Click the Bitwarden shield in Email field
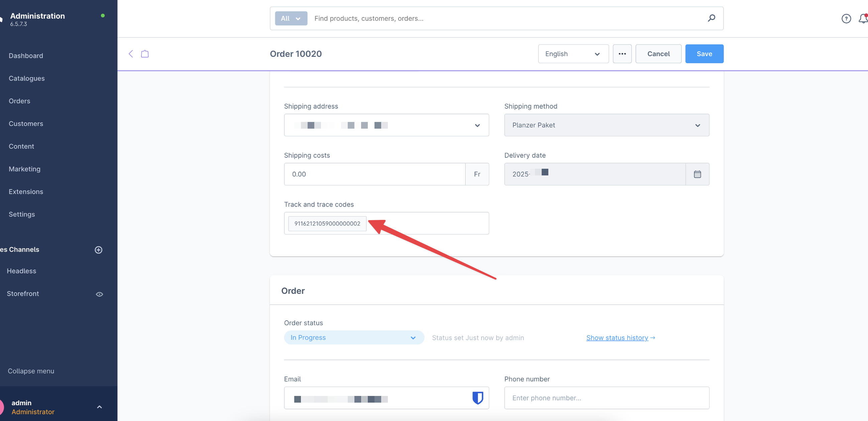Screen dimensions: 868x421 point(477,398)
